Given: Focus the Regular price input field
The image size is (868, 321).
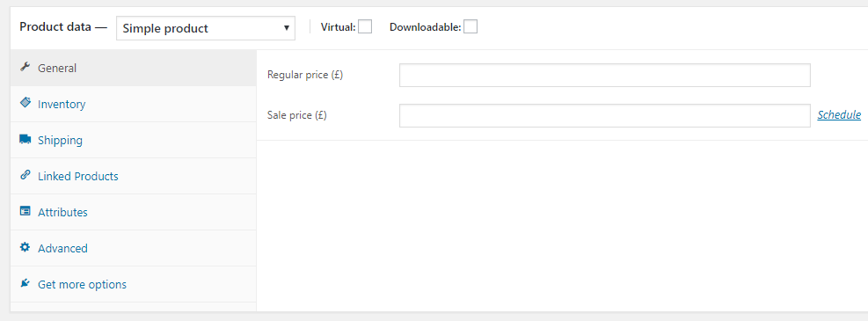Looking at the screenshot, I should [x=604, y=76].
